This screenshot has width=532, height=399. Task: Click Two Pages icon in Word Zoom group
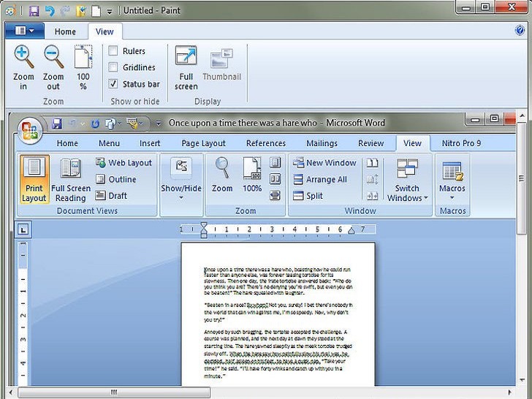point(275,179)
